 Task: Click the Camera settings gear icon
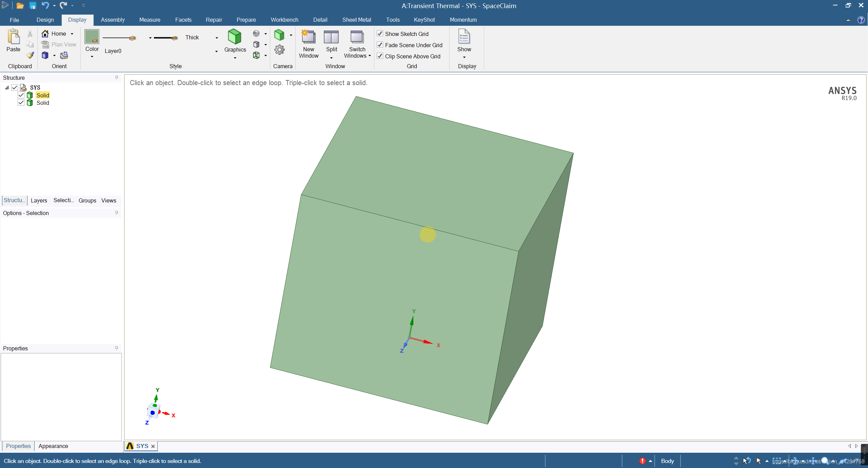tap(279, 50)
